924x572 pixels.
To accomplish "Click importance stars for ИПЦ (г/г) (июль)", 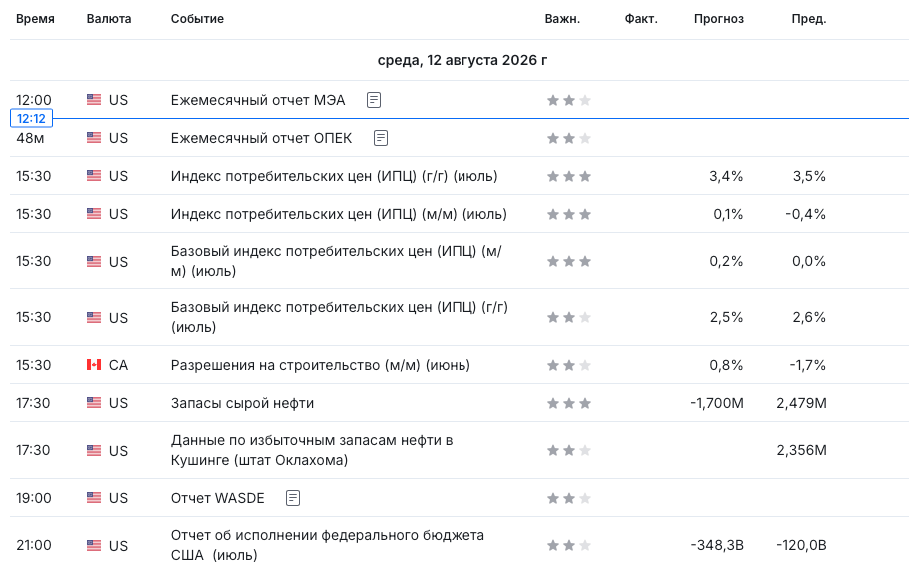I will click(569, 176).
